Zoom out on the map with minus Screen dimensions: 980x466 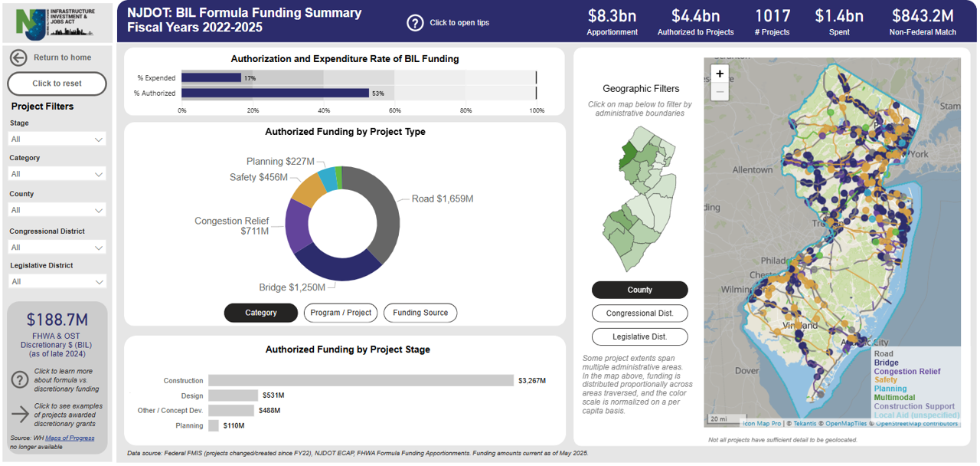point(720,92)
